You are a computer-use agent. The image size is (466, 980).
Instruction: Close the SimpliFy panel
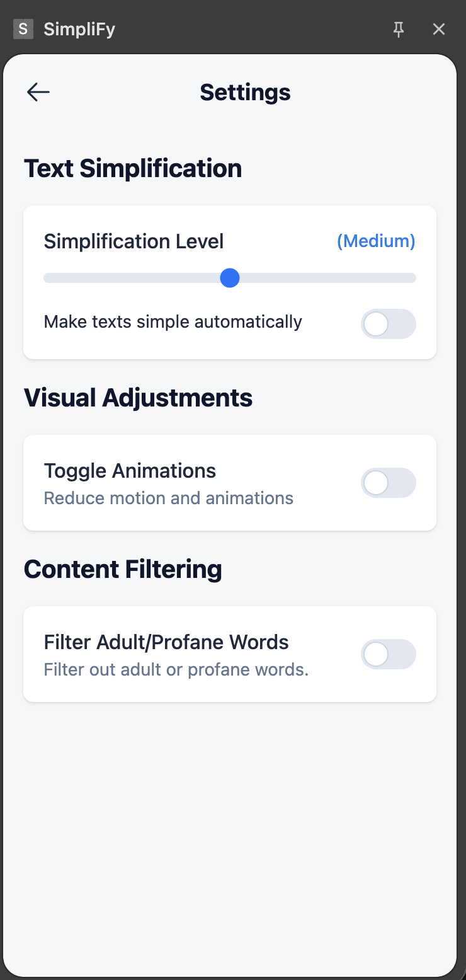(439, 29)
